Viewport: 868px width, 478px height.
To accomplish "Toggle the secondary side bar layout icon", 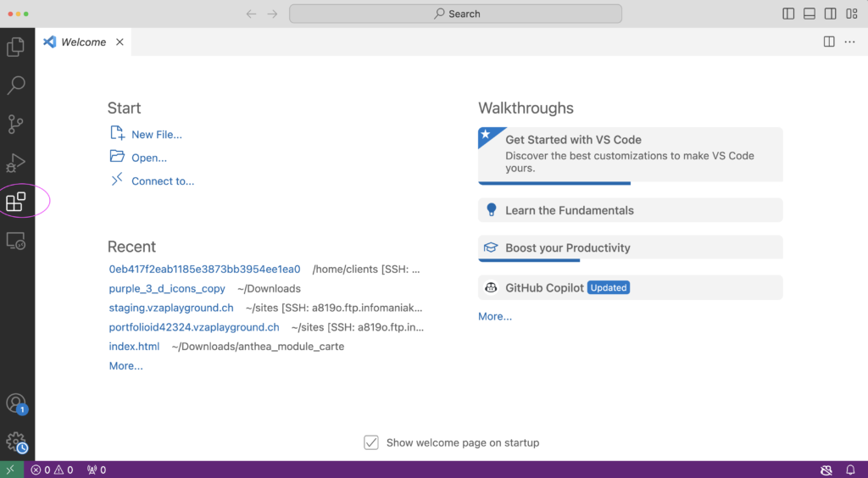I will (831, 14).
